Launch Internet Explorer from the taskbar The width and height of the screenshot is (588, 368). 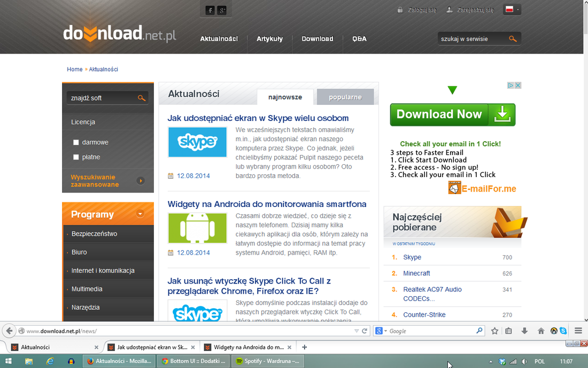(x=50, y=361)
